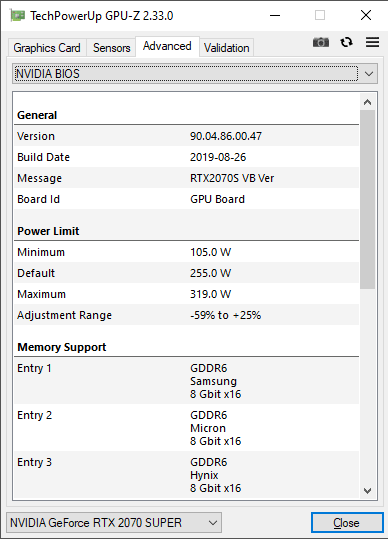Select the Hynix memory entry text

204,475
